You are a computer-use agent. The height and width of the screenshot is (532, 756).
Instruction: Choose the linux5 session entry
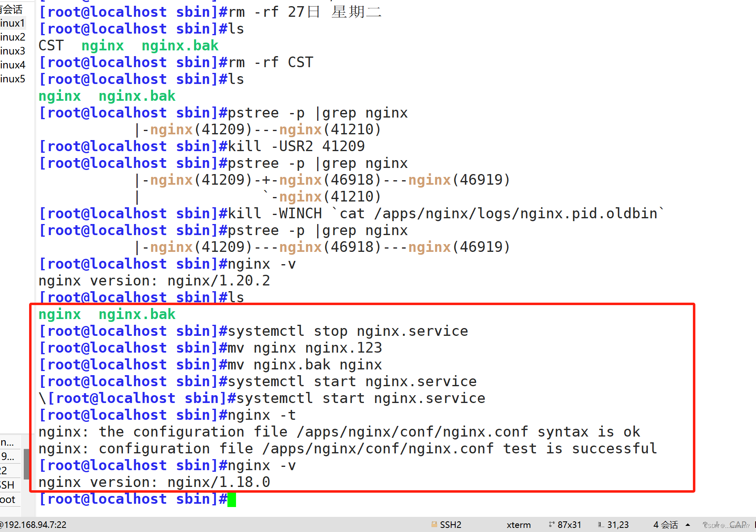click(13, 79)
